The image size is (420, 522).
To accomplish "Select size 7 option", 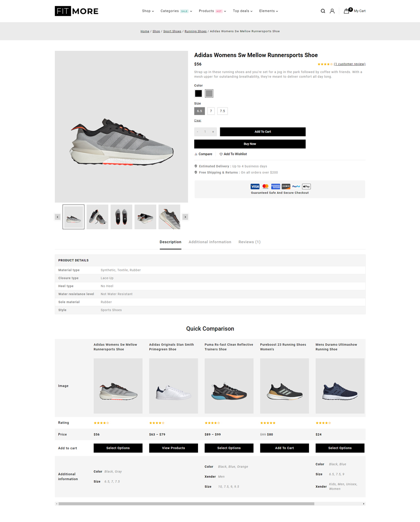I will (211, 111).
